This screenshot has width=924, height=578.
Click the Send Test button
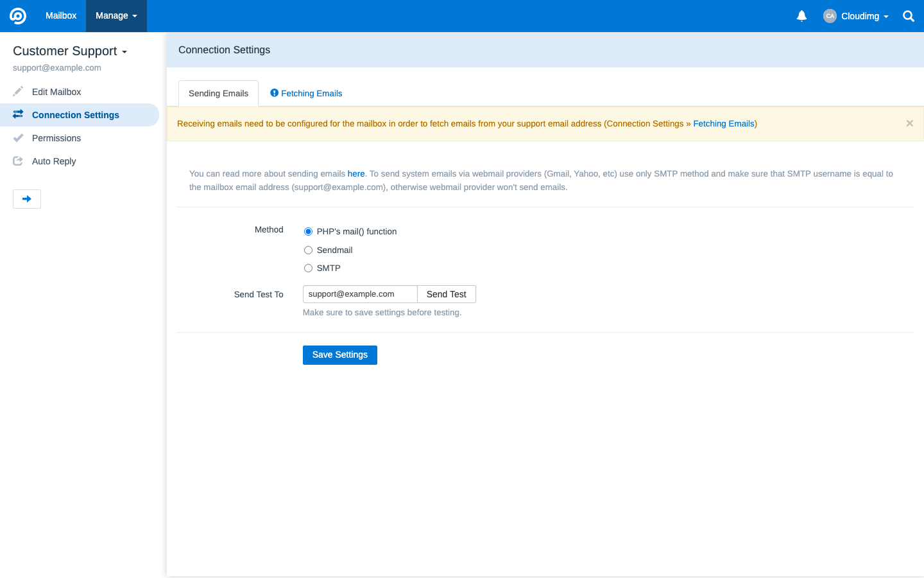(x=447, y=294)
